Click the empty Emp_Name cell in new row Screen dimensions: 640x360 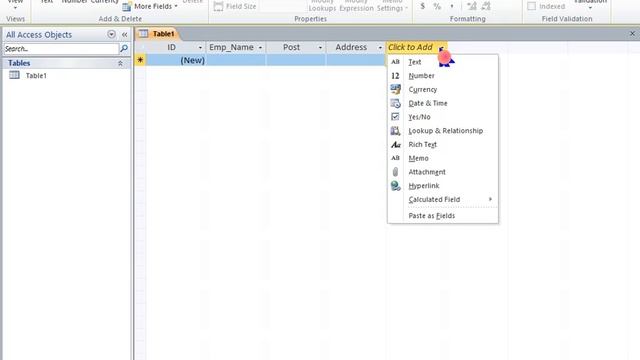[x=236, y=60]
